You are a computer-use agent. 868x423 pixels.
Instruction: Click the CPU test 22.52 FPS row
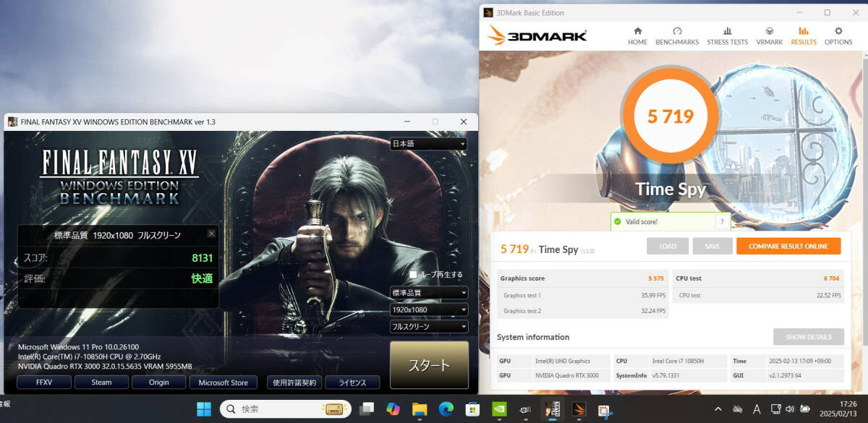[759, 295]
